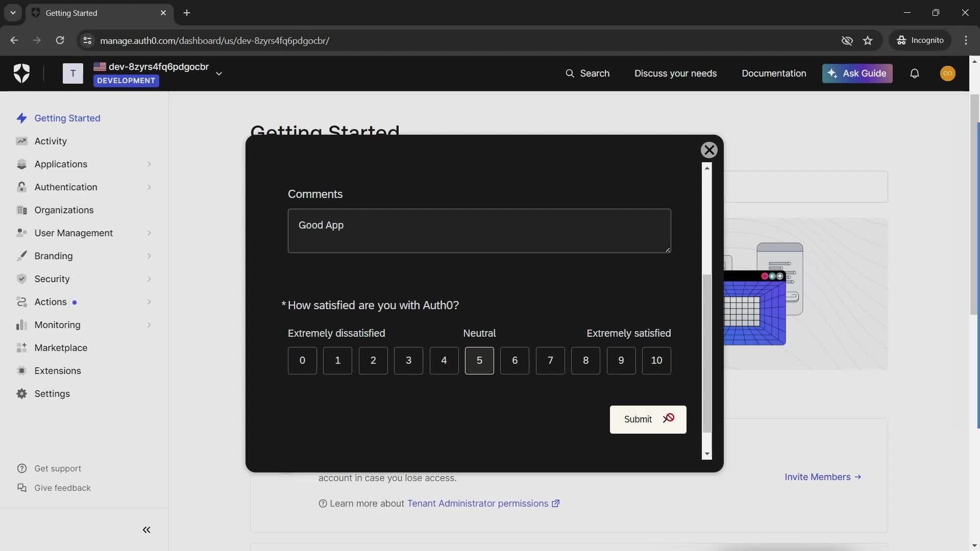Click the Security shield icon
The width and height of the screenshot is (980, 551).
tap(21, 279)
